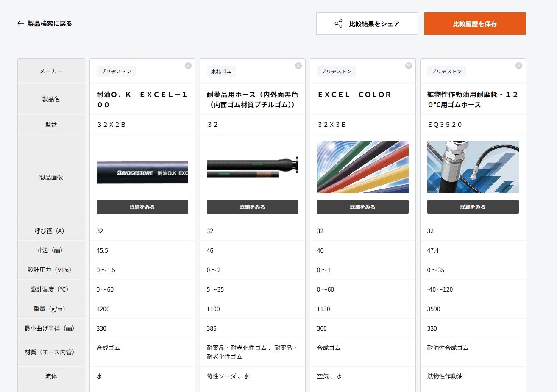The height and width of the screenshot is (392, 557).
Task: Click bend radius value 385
Action: click(212, 328)
